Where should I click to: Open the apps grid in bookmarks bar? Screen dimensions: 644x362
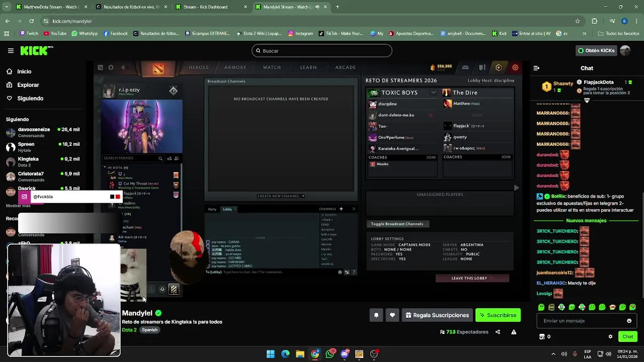coord(7,34)
